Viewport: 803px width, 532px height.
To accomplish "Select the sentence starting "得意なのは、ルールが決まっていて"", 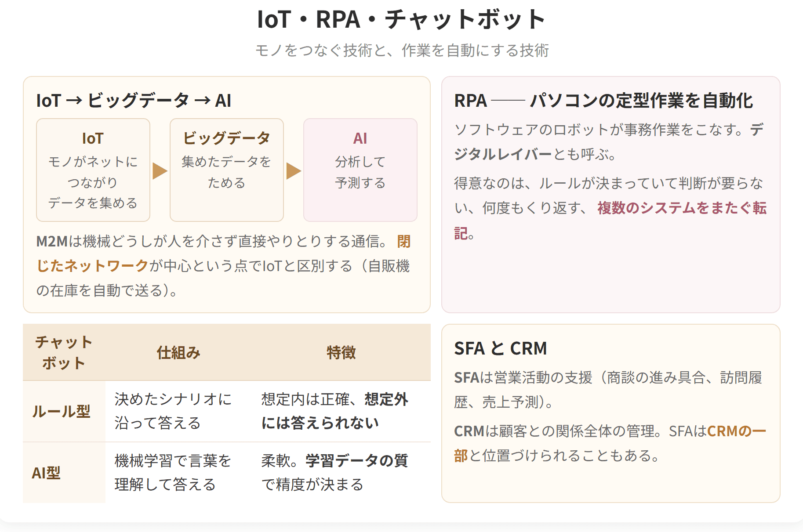I will pos(610,208).
